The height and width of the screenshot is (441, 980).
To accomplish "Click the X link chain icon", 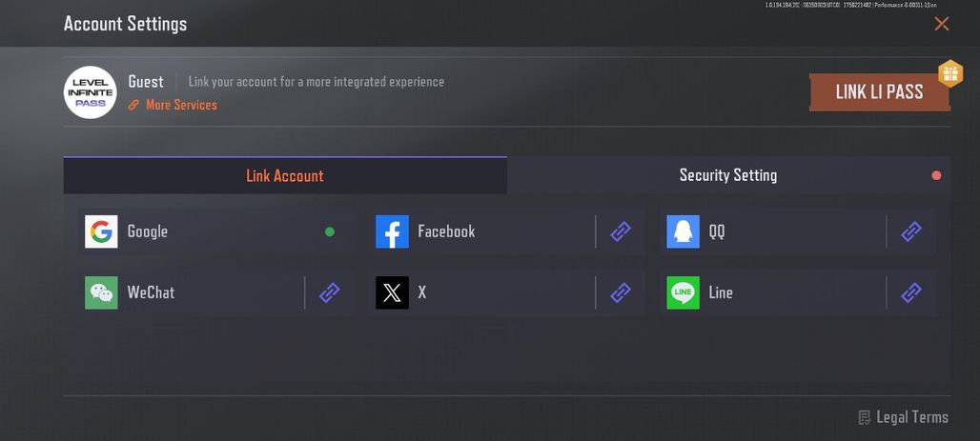I will point(620,292).
